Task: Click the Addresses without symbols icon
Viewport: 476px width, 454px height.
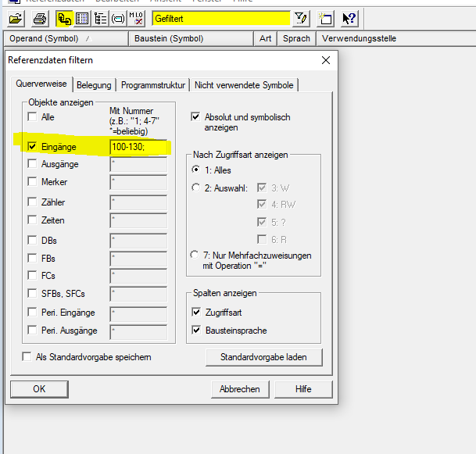Action: point(136,19)
